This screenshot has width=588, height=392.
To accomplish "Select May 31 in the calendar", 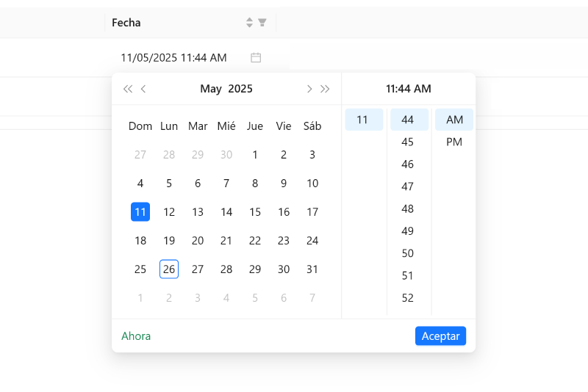I will pyautogui.click(x=312, y=269).
